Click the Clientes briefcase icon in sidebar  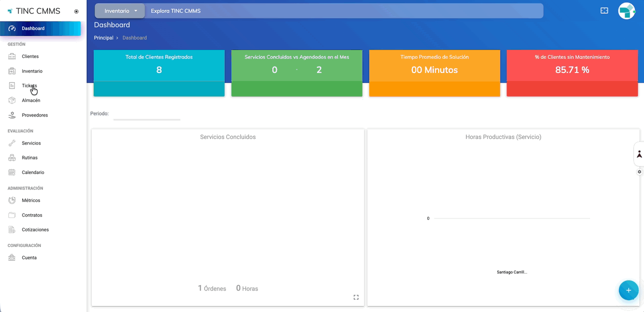[12, 56]
